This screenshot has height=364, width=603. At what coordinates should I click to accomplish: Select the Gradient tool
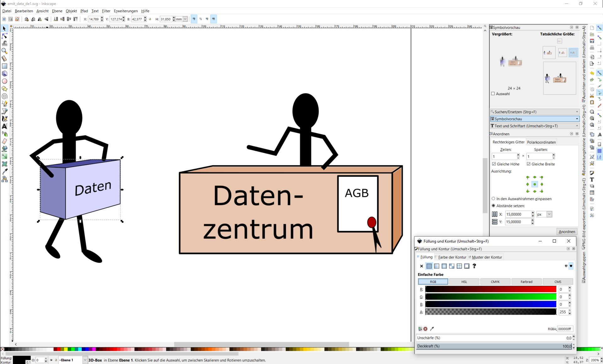click(x=4, y=156)
